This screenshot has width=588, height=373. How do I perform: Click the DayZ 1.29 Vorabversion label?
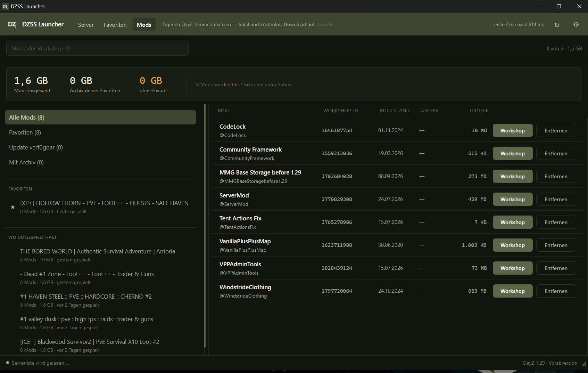coord(550,363)
